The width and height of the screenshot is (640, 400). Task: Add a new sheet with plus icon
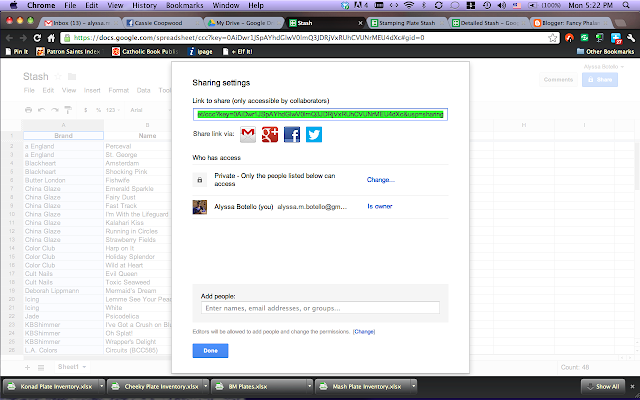pyautogui.click(x=27, y=367)
